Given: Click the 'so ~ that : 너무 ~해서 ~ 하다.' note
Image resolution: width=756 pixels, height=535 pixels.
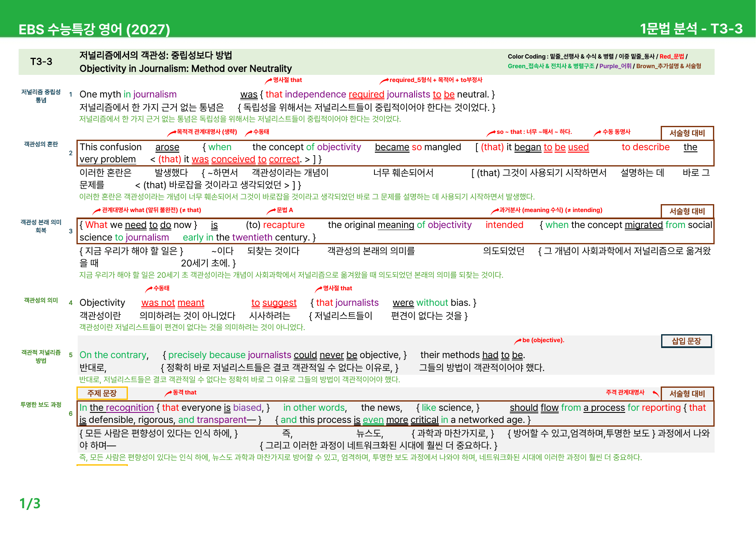Looking at the screenshot, I should 534,132.
